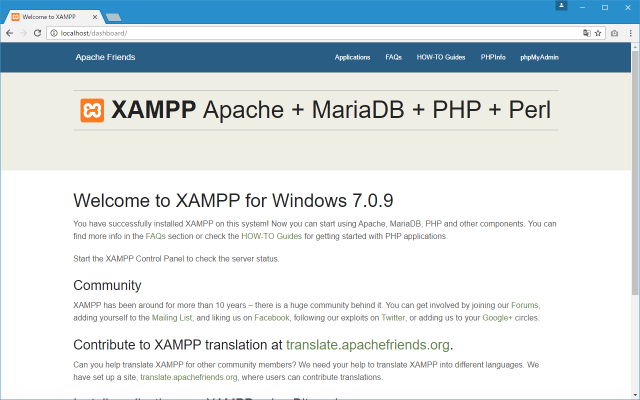The image size is (640, 400).
Task: Visit the Twitter link
Action: point(393,318)
